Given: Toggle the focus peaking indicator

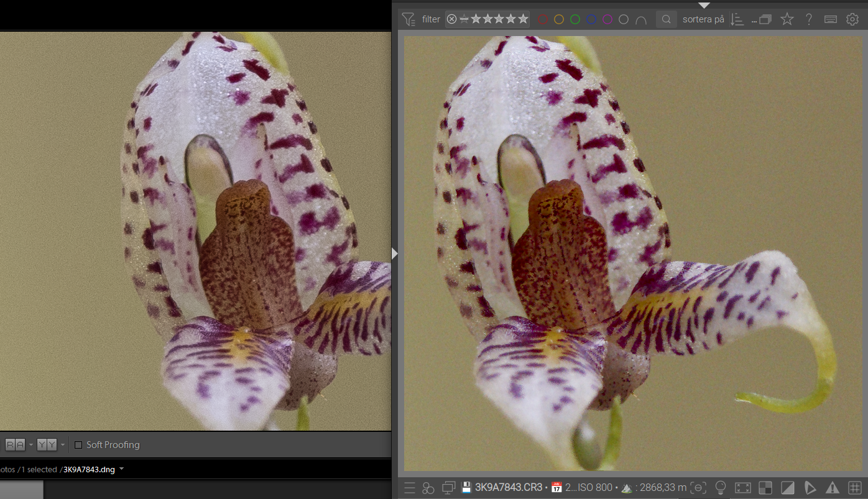Looking at the screenshot, I should pos(698,488).
